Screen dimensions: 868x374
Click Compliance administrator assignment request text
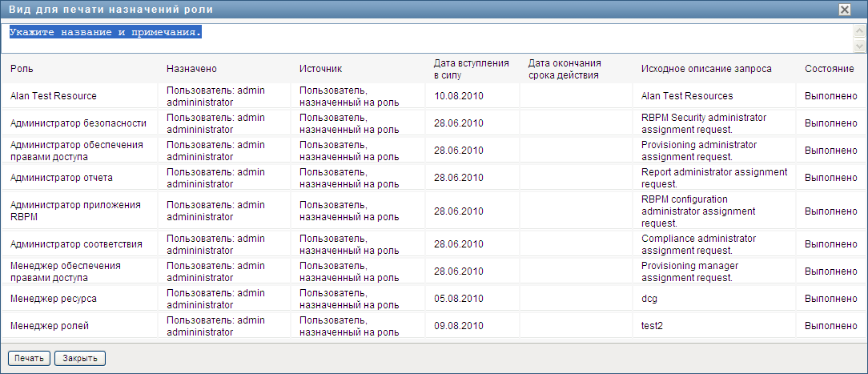(698, 244)
